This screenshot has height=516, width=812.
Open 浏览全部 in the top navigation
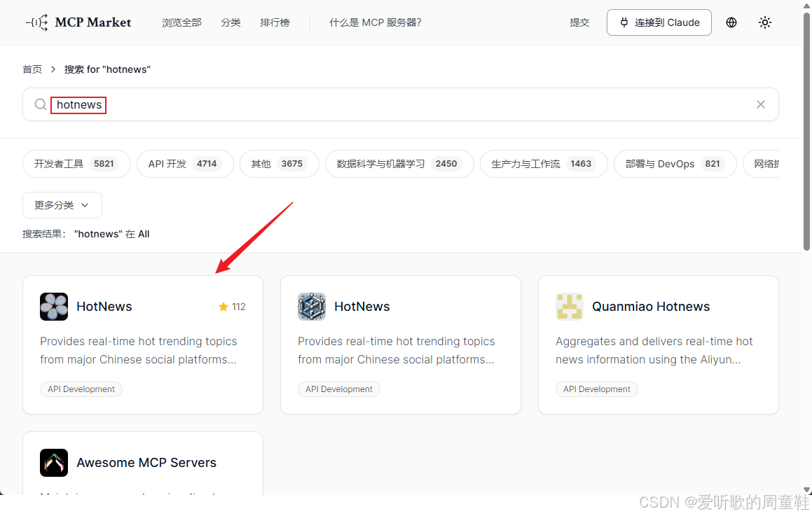coord(181,23)
